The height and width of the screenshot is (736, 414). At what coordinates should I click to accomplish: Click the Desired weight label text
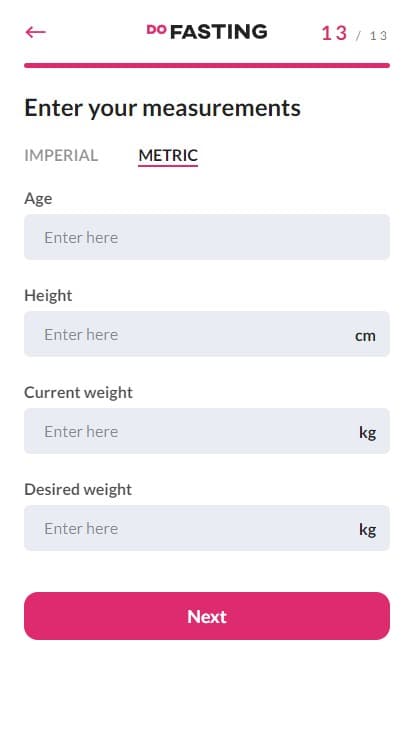tap(78, 490)
